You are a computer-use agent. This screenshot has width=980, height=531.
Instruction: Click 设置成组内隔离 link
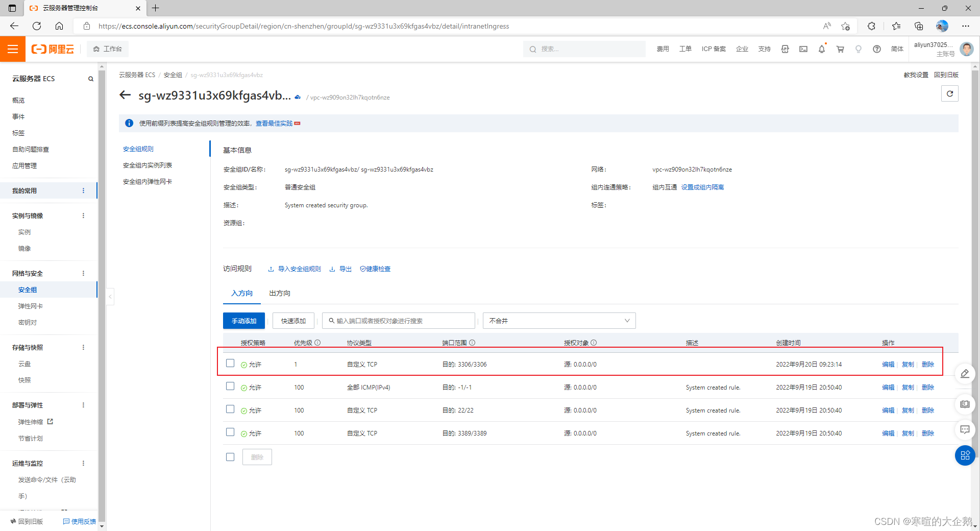pyautogui.click(x=702, y=187)
